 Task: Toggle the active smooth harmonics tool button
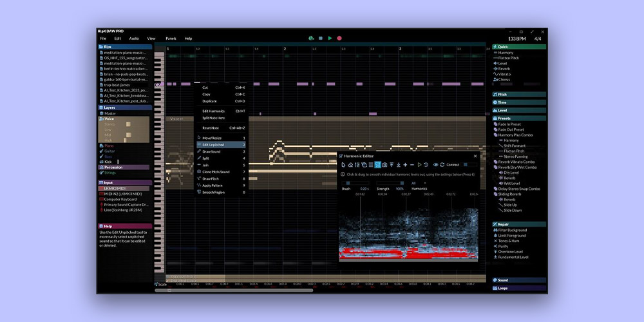(x=378, y=165)
